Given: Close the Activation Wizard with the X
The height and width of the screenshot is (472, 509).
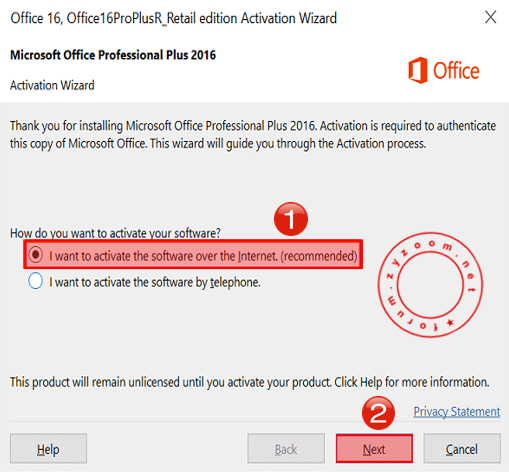Looking at the screenshot, I should [x=491, y=17].
